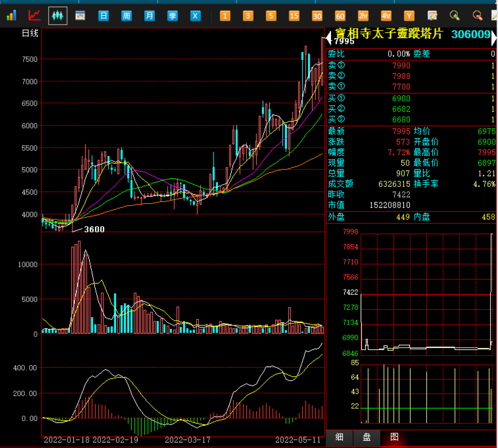The image size is (498, 448).
Task: Click the 3600 low price marker
Action: tap(94, 229)
